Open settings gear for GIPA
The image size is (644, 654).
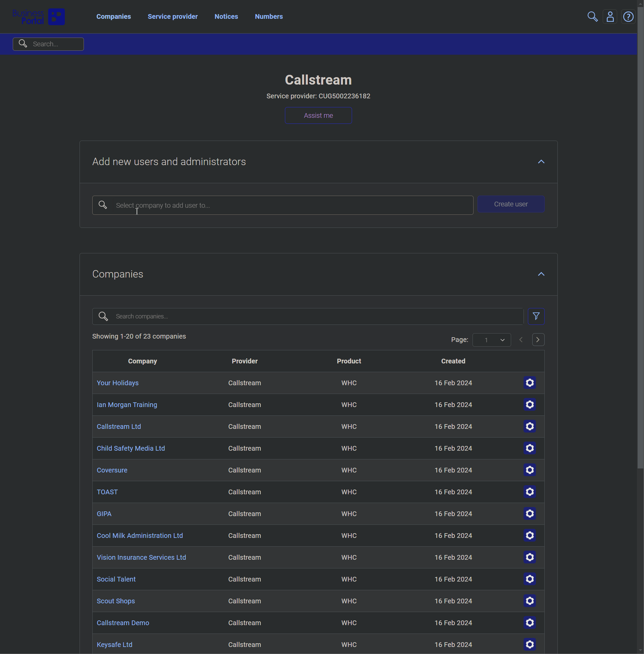530,513
